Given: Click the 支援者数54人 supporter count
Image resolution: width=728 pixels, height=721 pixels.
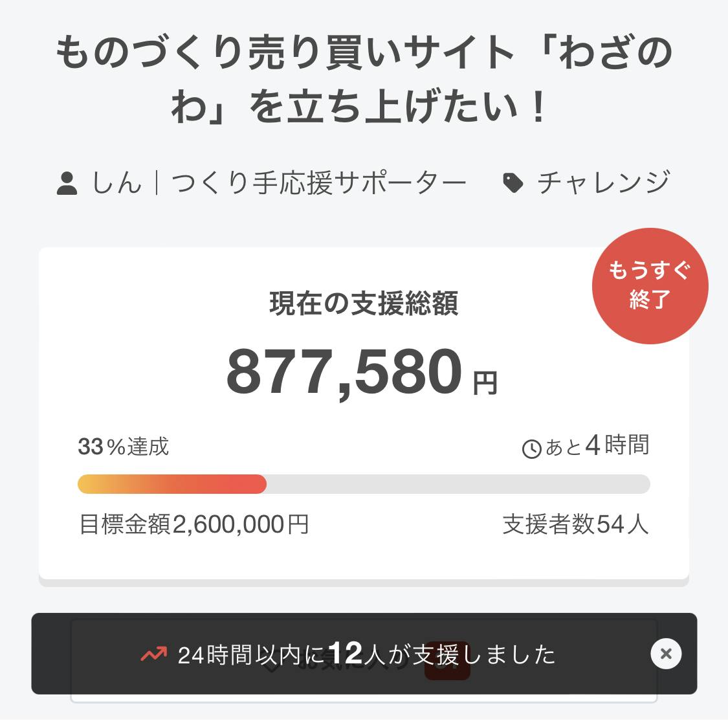Looking at the screenshot, I should click(x=575, y=524).
